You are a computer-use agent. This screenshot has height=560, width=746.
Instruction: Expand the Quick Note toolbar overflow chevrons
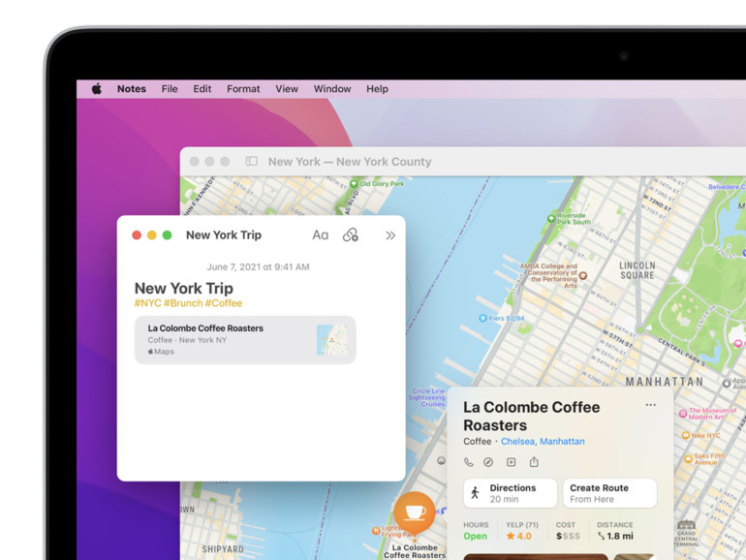point(390,235)
